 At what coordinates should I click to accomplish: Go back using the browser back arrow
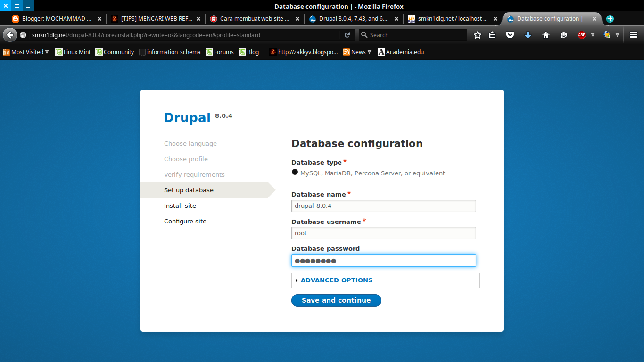tap(10, 35)
